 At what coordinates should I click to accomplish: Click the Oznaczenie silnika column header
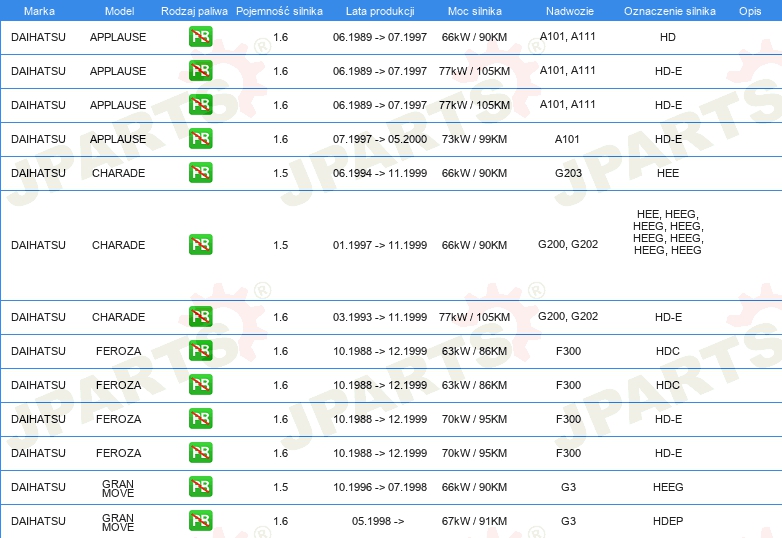670,11
